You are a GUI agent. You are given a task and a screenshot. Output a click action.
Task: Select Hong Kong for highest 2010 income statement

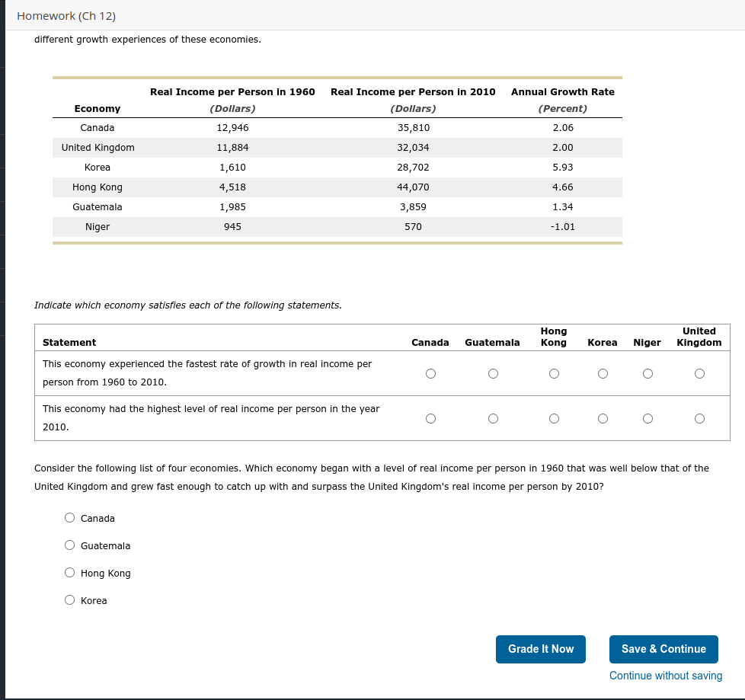point(554,418)
